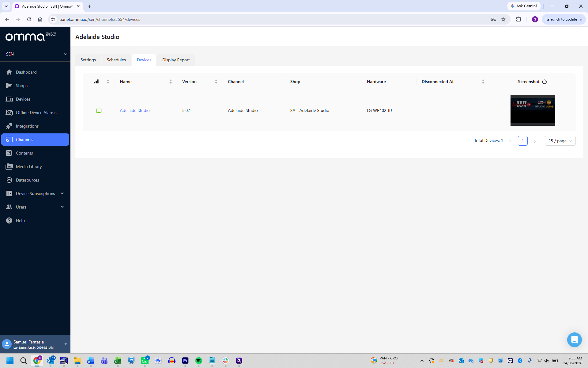Open the Devices sidebar page

tap(35, 99)
